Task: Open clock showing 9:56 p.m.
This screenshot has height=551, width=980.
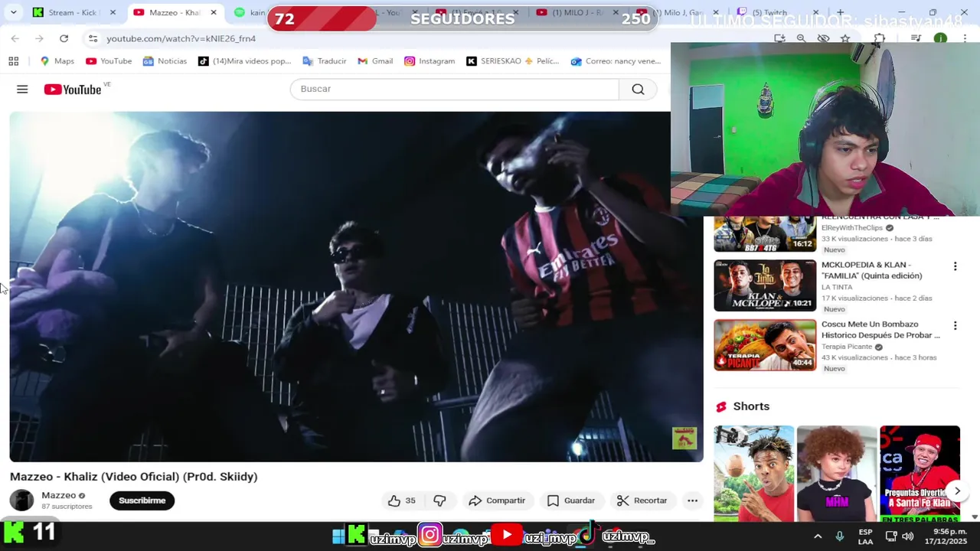Action: pyautogui.click(x=946, y=536)
